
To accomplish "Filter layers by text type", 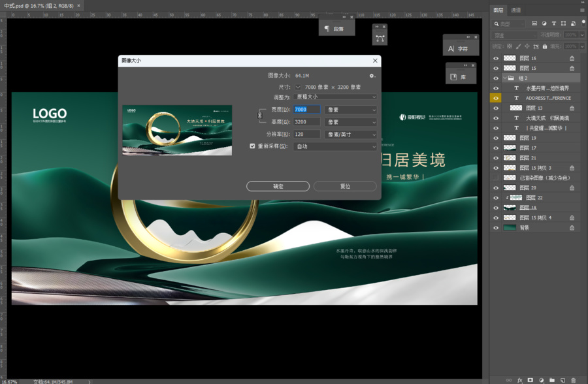I will coord(554,24).
